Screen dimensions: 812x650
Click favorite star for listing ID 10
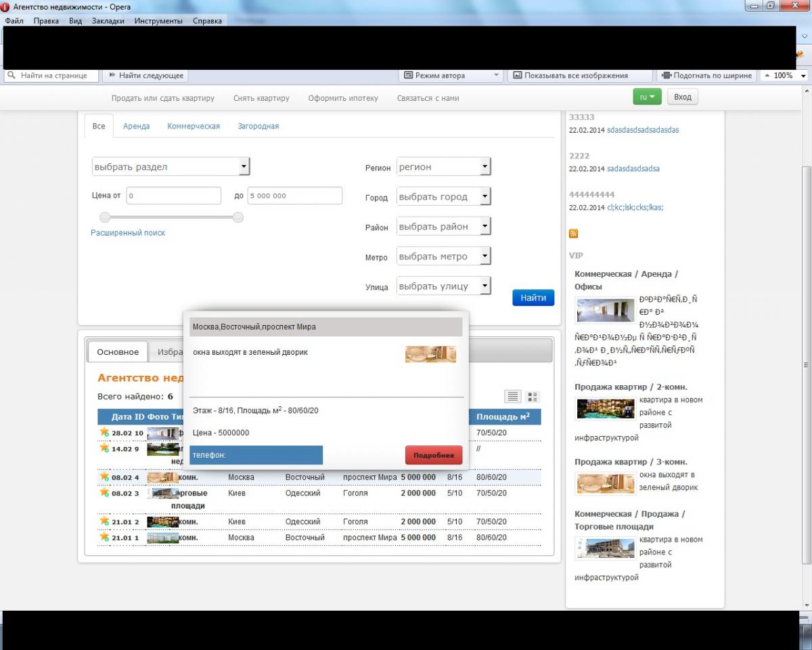point(104,432)
